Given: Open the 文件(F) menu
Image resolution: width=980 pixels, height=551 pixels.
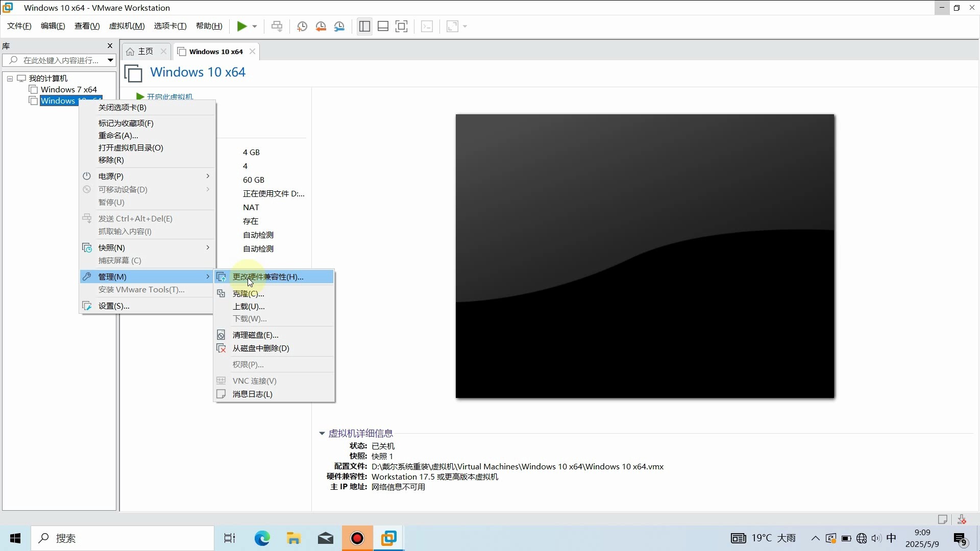Looking at the screenshot, I should point(19,26).
